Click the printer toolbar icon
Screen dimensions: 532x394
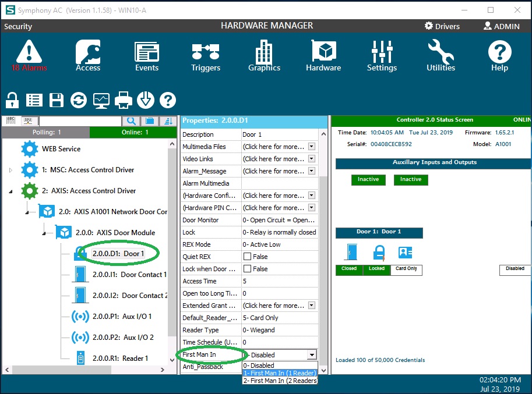point(124,100)
